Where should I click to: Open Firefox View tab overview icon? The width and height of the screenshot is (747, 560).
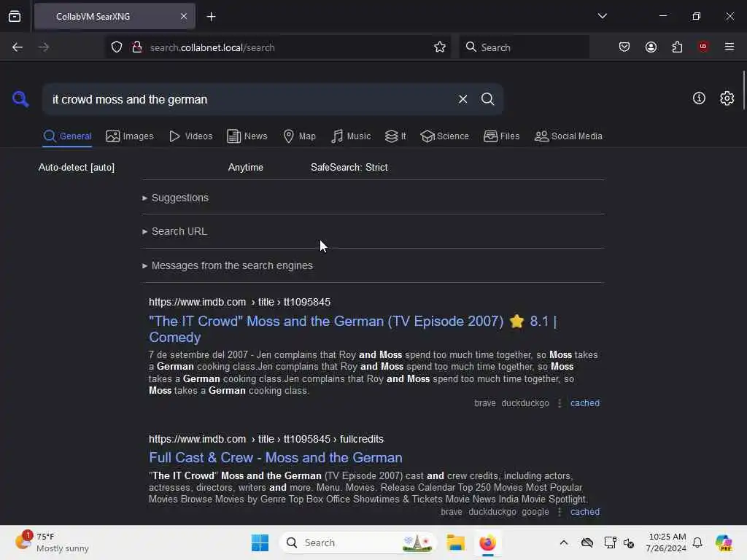[15, 16]
